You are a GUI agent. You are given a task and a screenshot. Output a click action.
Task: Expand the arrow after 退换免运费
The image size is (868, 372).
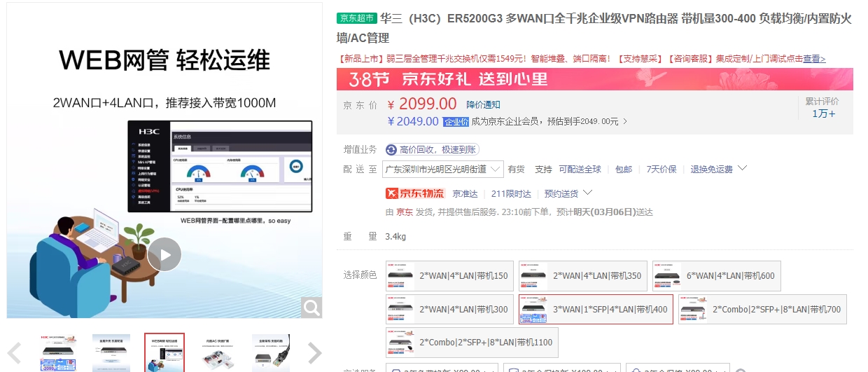(x=743, y=169)
